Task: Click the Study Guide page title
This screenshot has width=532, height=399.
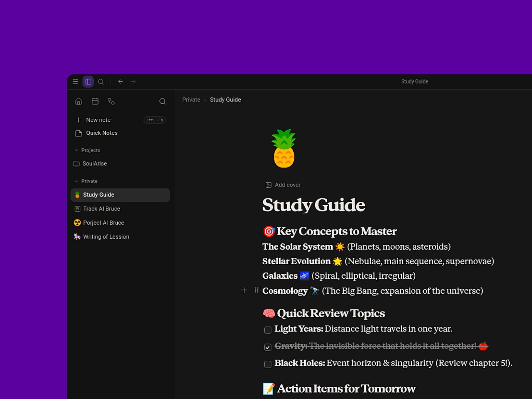Action: tap(314, 205)
